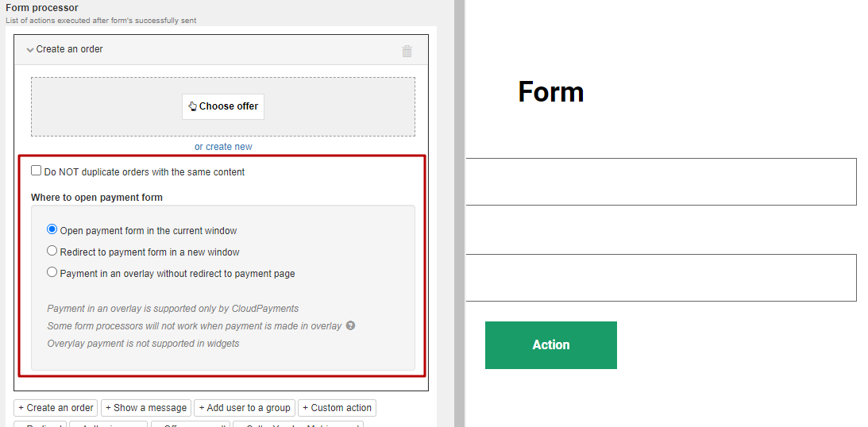Image resolution: width=868 pixels, height=427 pixels.
Task: Add '+ Add user to a group' action
Action: tap(244, 408)
